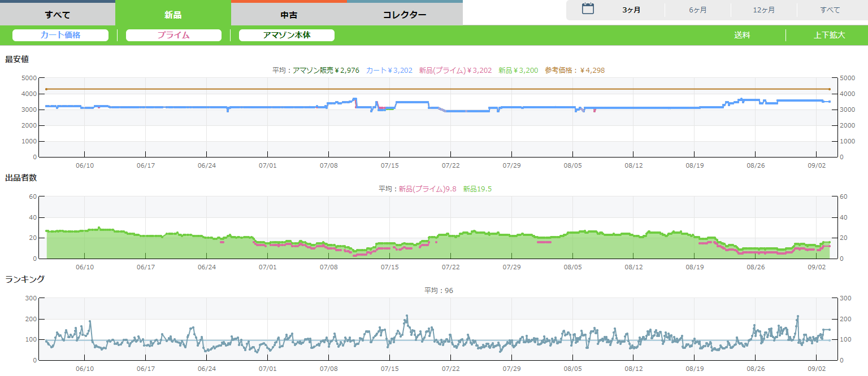Click the 参考価格 ¥4,298 legend label
The height and width of the screenshot is (376, 868).
click(x=575, y=71)
